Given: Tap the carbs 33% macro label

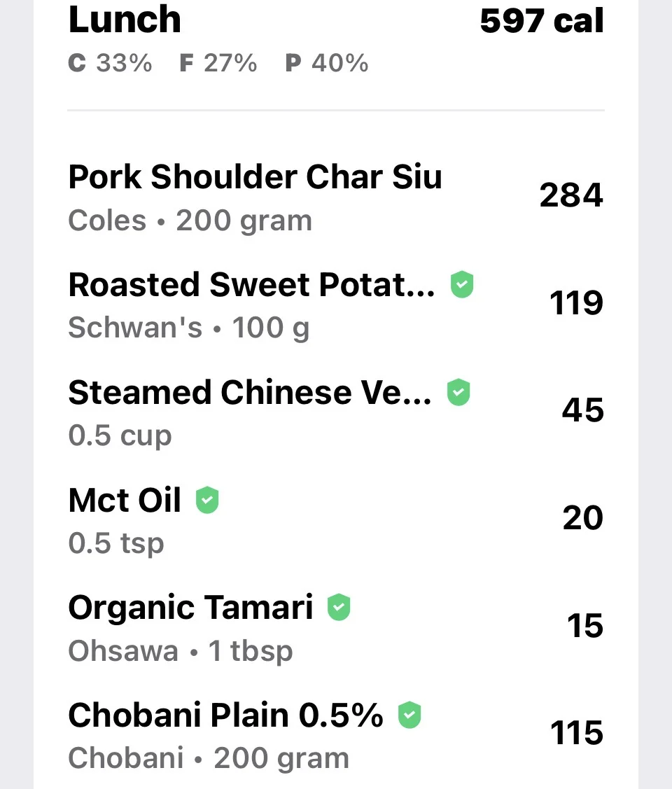Looking at the screenshot, I should [110, 64].
